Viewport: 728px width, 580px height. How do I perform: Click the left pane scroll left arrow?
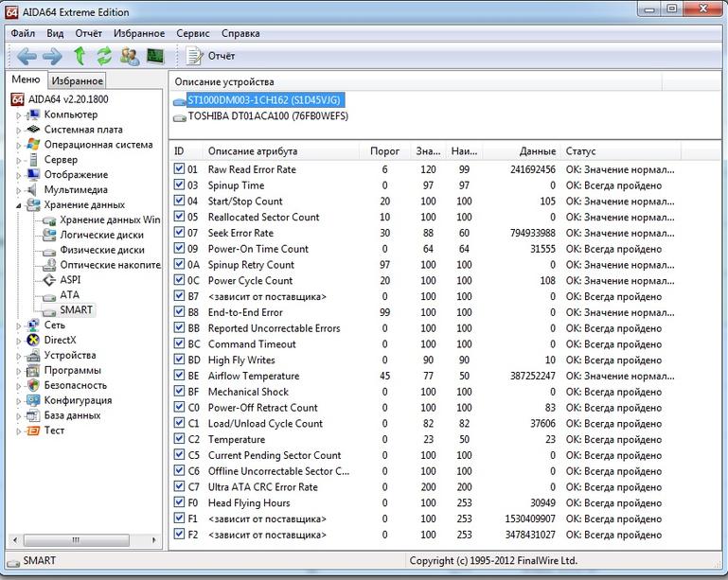(x=15, y=540)
